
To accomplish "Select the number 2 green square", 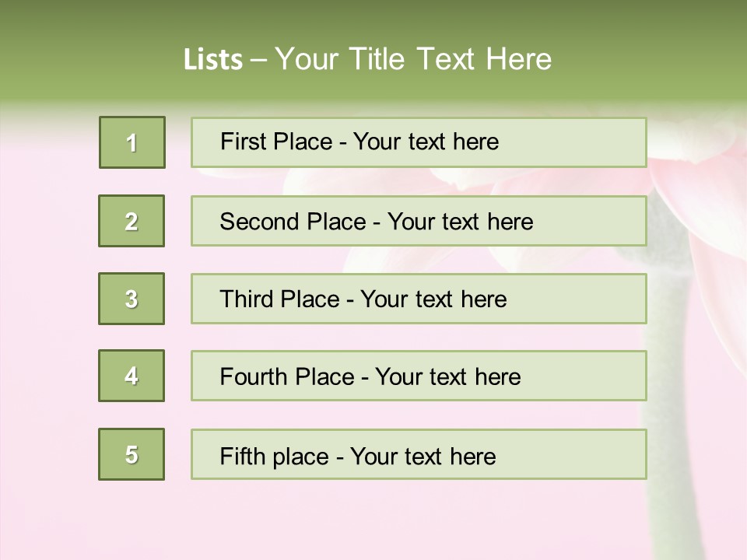I will coord(132,221).
